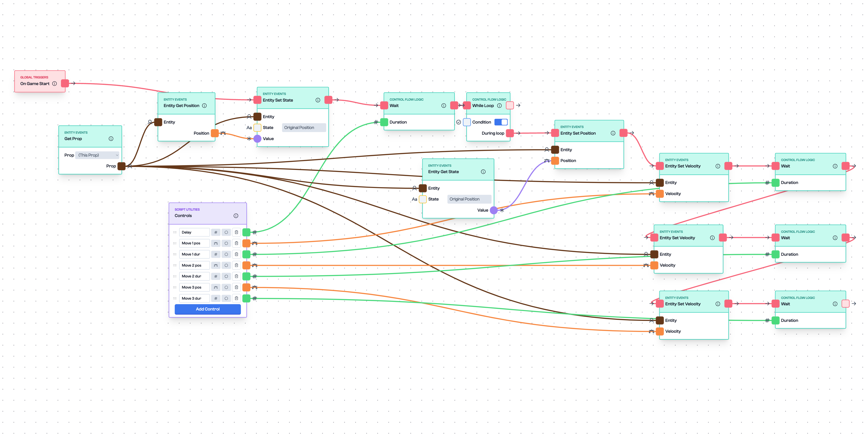Image resolution: width=868 pixels, height=440 pixels.
Task: Click green output port of Move 2 dur
Action: pos(247,276)
